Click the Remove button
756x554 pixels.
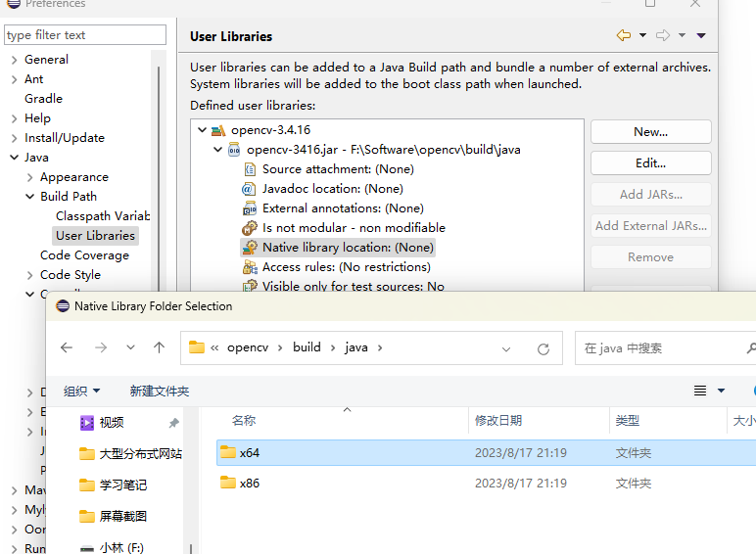pyautogui.click(x=651, y=256)
